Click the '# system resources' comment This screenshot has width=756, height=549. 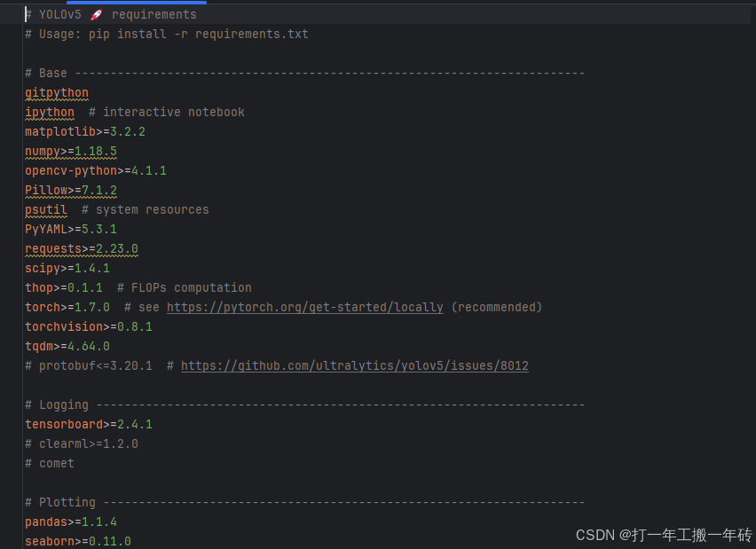pyautogui.click(x=146, y=209)
